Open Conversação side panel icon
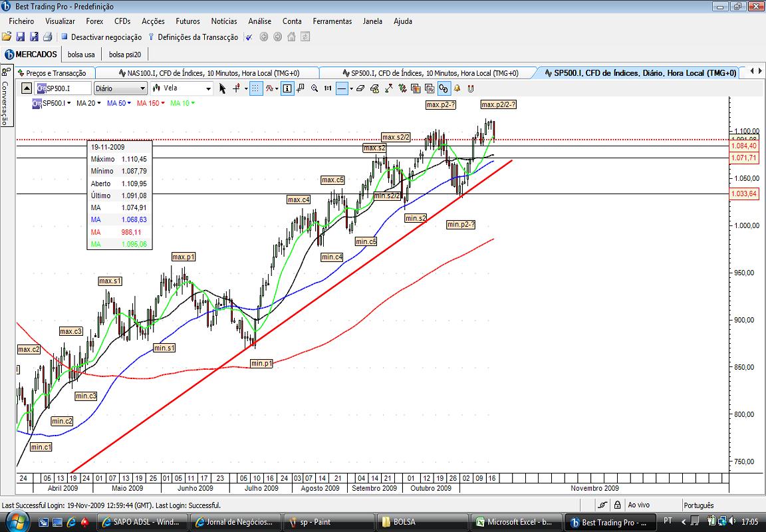This screenshot has height=532, width=766. (5, 72)
